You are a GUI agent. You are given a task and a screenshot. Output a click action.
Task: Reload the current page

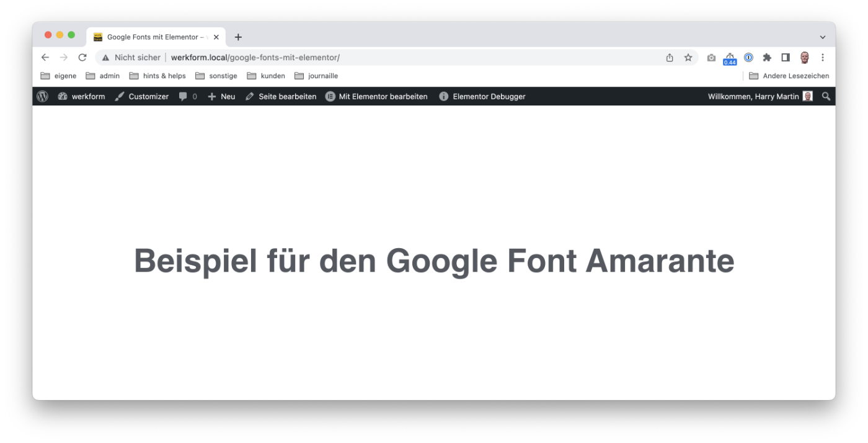pos(82,58)
